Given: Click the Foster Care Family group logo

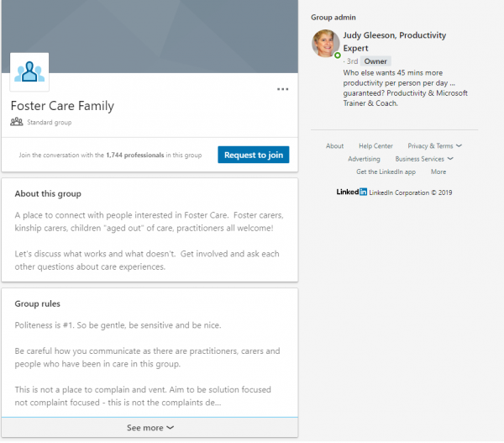Looking at the screenshot, I should click(x=29, y=72).
